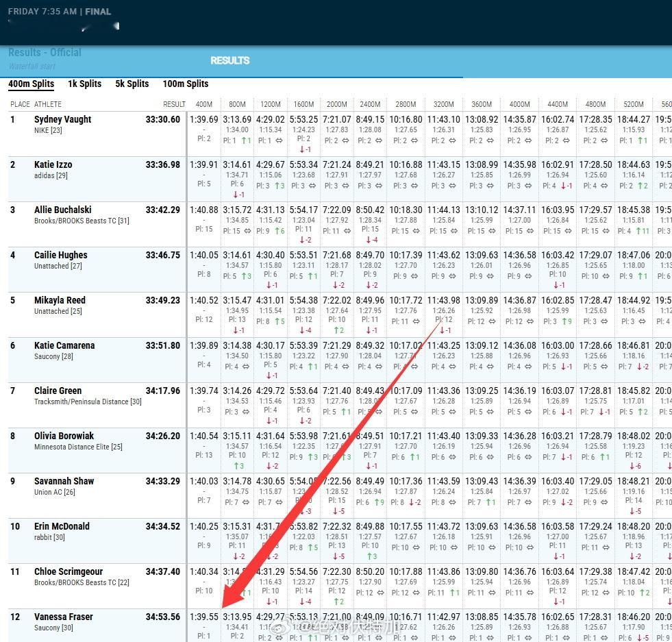The height and width of the screenshot is (642, 672).
Task: Click team label rabbit [30]
Action: [x=50, y=537]
